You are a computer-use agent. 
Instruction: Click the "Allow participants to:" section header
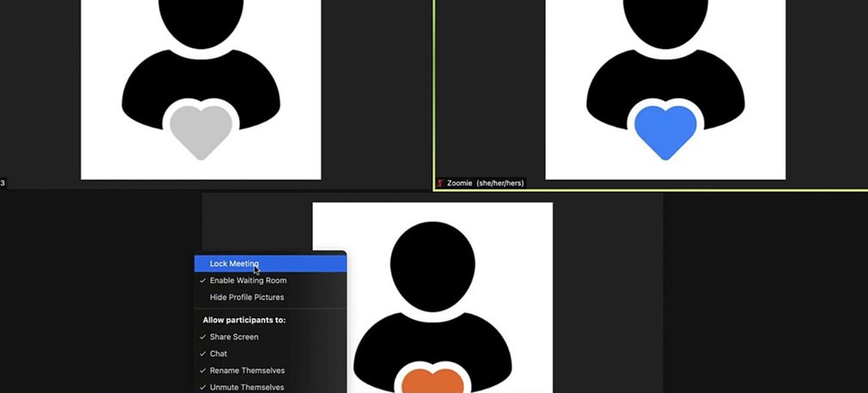[x=244, y=320]
